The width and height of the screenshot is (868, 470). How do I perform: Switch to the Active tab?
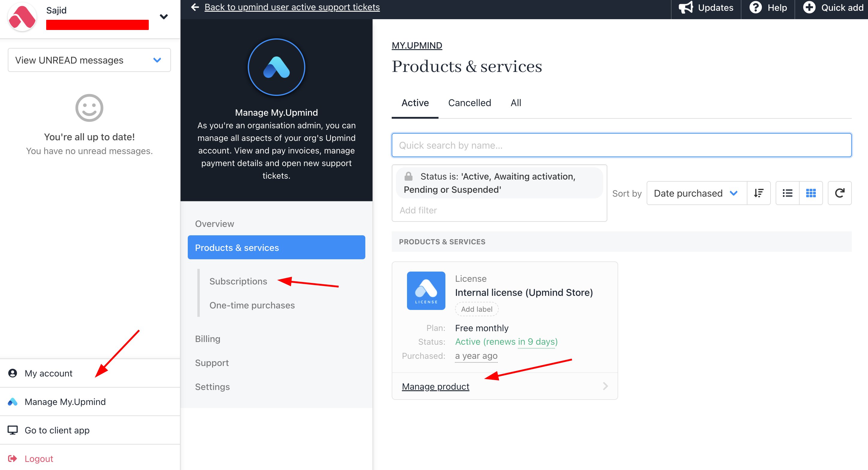415,103
